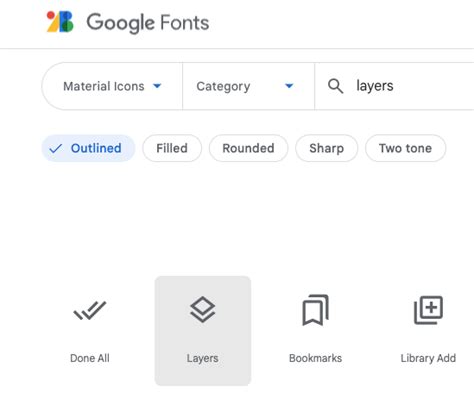
Task: Focus the search field containing layers
Action: click(x=394, y=86)
